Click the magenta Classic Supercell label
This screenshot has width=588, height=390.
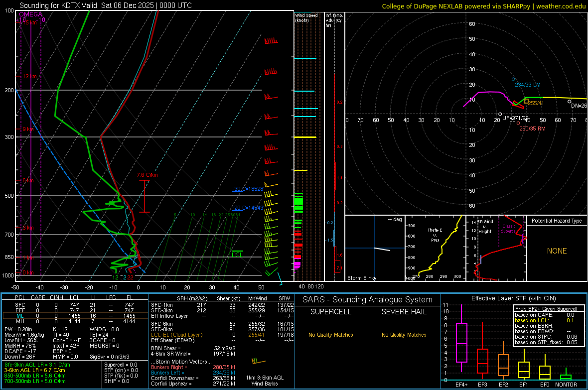(509, 229)
